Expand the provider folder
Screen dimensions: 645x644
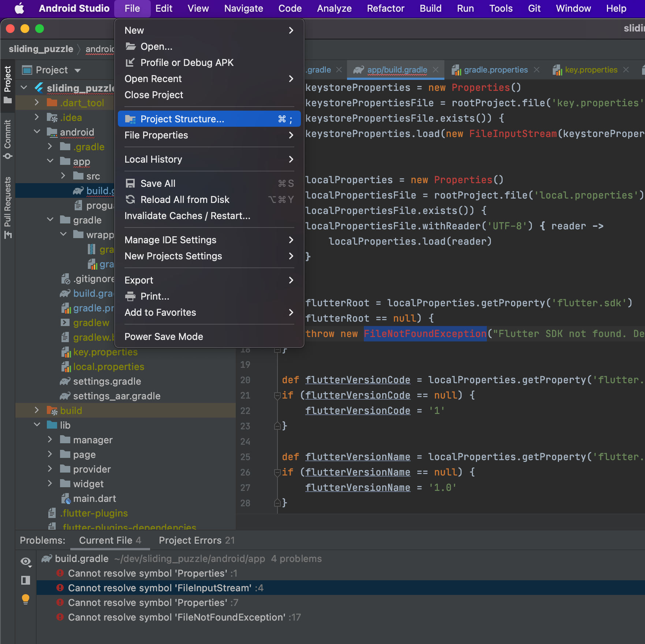pyautogui.click(x=50, y=469)
